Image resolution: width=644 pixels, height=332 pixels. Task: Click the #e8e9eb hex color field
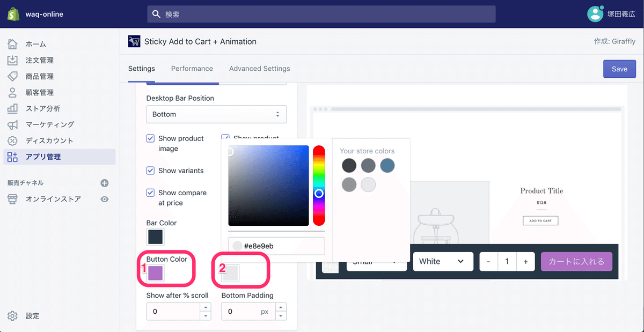276,246
